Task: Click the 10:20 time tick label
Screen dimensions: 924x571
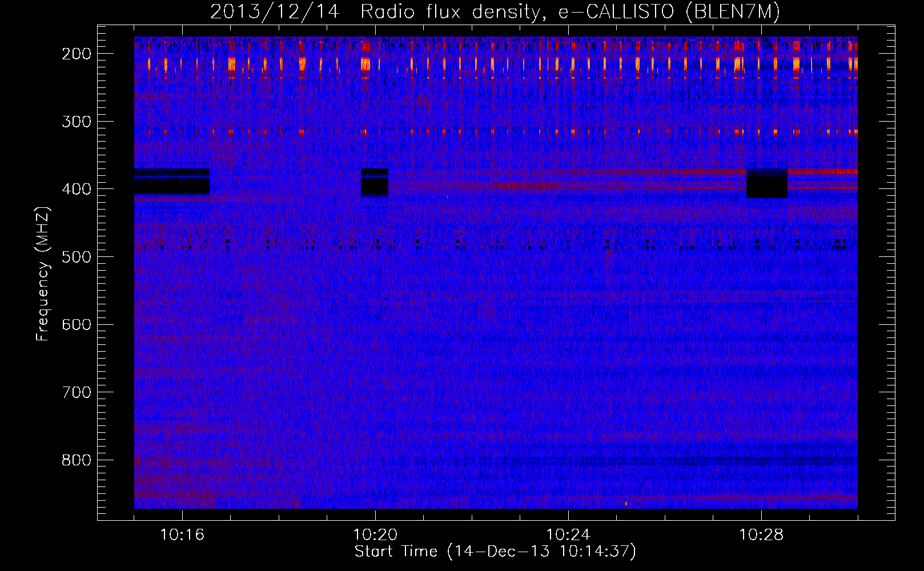Action: (375, 535)
